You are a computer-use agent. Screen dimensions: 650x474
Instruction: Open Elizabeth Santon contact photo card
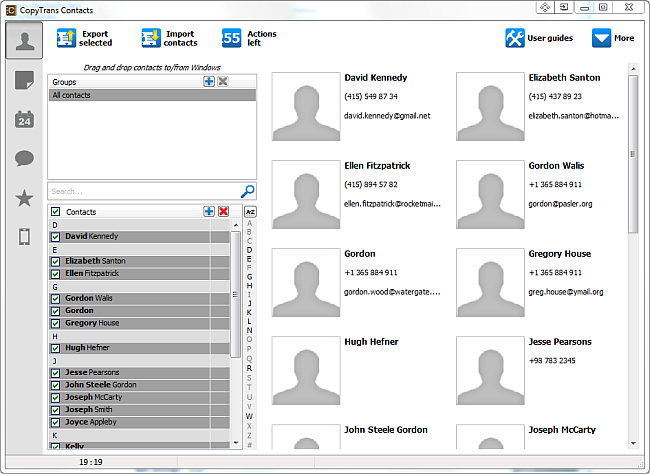pyautogui.click(x=490, y=107)
